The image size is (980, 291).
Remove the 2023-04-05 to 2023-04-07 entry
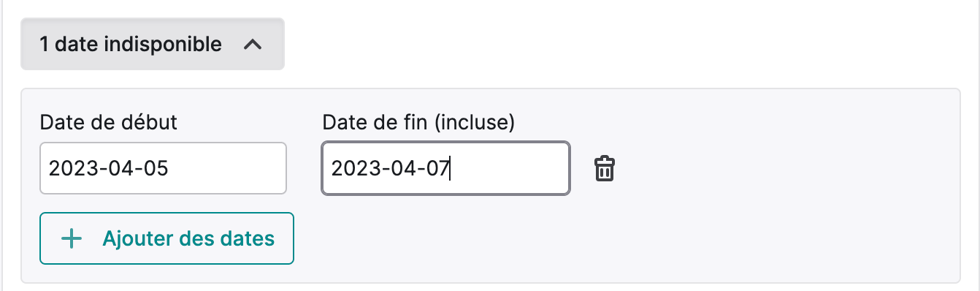point(604,169)
